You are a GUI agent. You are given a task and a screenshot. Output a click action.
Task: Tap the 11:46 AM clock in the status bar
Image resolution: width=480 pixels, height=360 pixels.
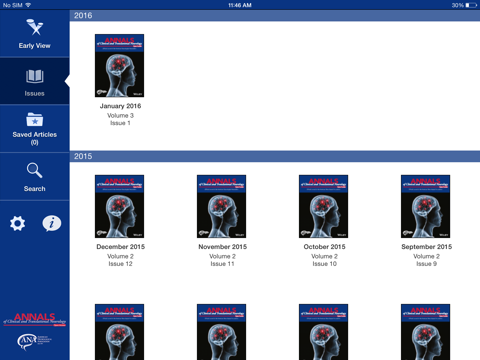pyautogui.click(x=240, y=5)
